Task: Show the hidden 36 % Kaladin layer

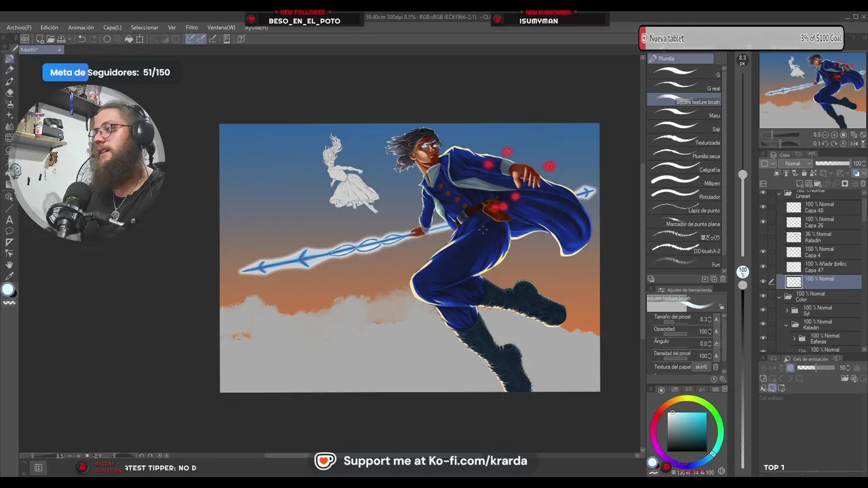Action: tap(763, 237)
